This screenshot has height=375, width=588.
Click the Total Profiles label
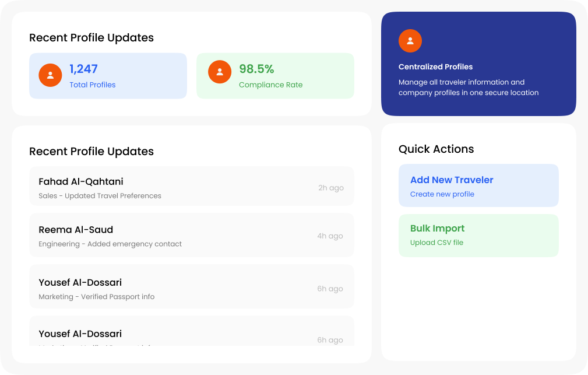92,85
